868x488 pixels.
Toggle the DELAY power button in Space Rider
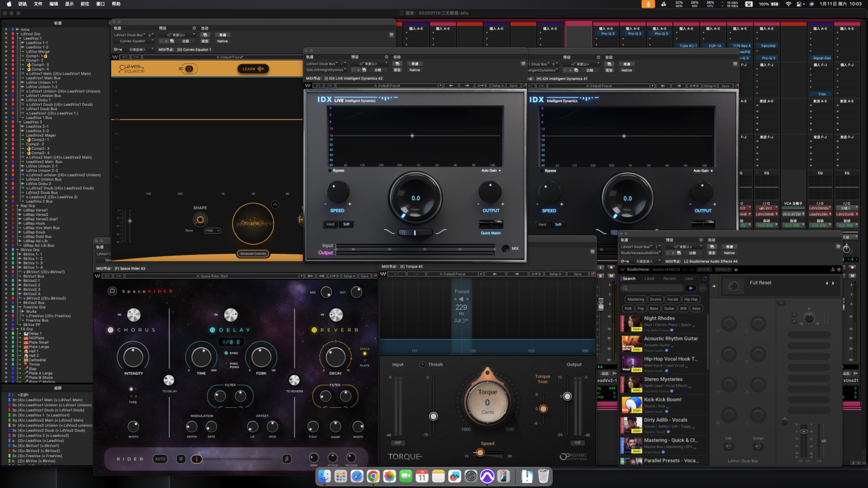pos(213,330)
